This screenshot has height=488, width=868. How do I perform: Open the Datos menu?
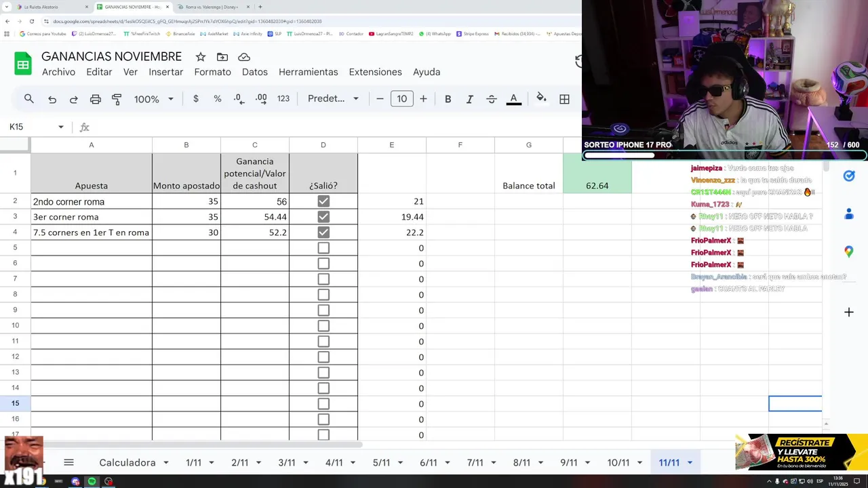click(255, 72)
